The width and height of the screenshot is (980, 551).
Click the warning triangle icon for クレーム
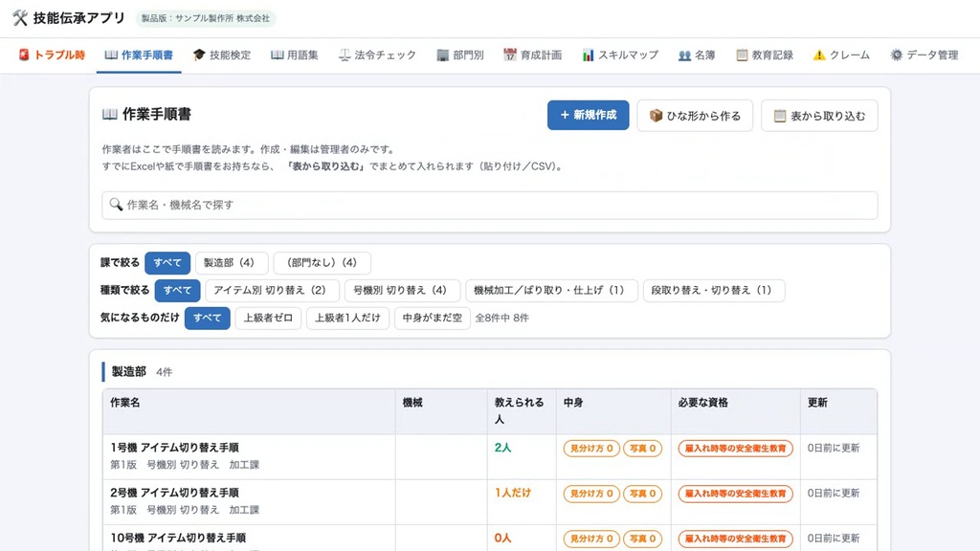[819, 55]
